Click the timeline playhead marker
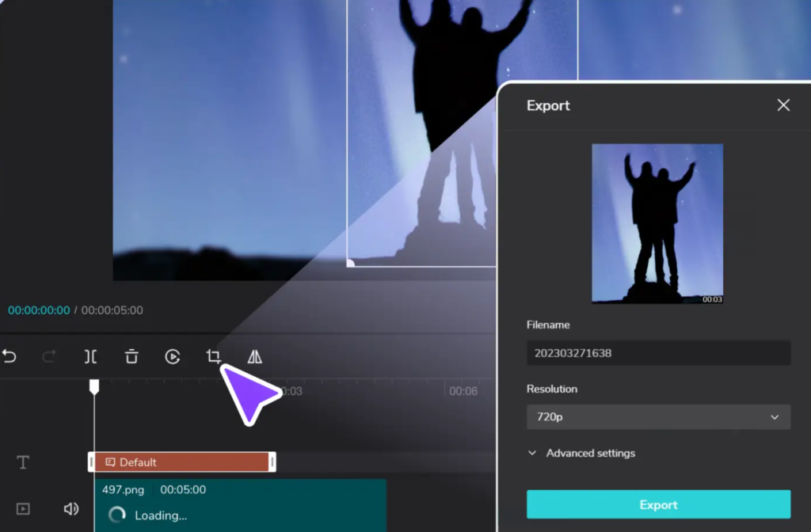 [94, 386]
